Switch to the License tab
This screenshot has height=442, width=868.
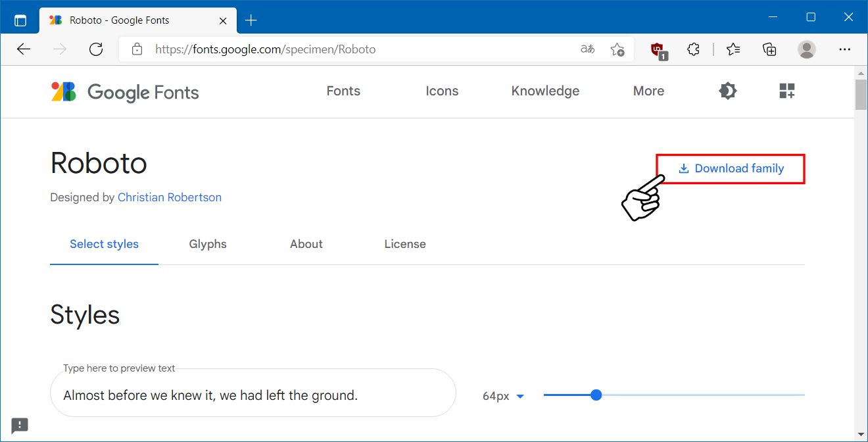click(x=405, y=244)
